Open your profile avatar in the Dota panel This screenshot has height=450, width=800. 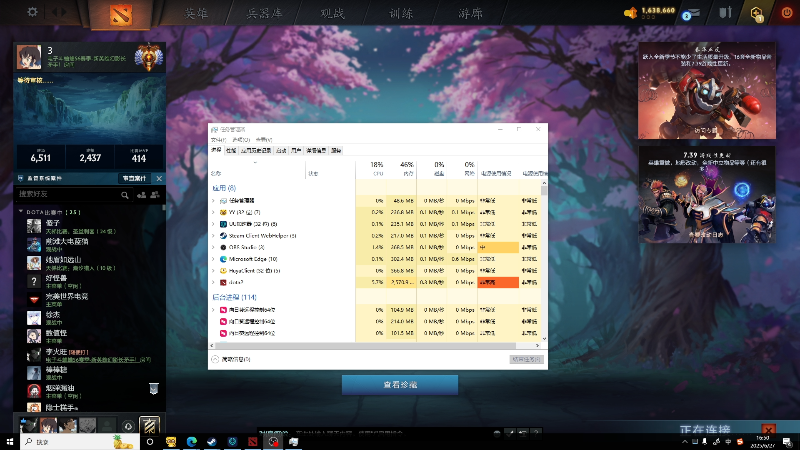pos(29,57)
